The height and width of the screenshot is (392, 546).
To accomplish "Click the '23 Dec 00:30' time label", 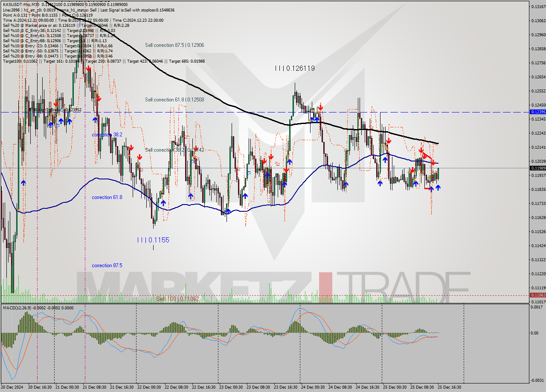I will pyautogui.click(x=231, y=387).
